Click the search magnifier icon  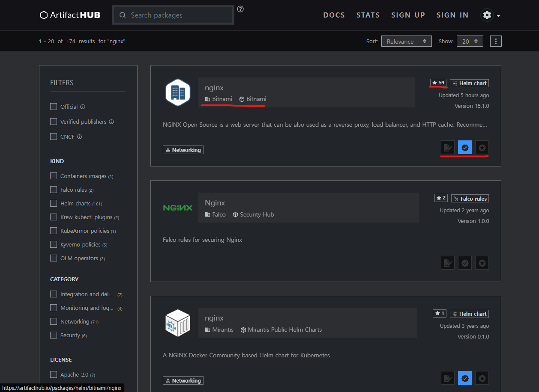pos(123,15)
